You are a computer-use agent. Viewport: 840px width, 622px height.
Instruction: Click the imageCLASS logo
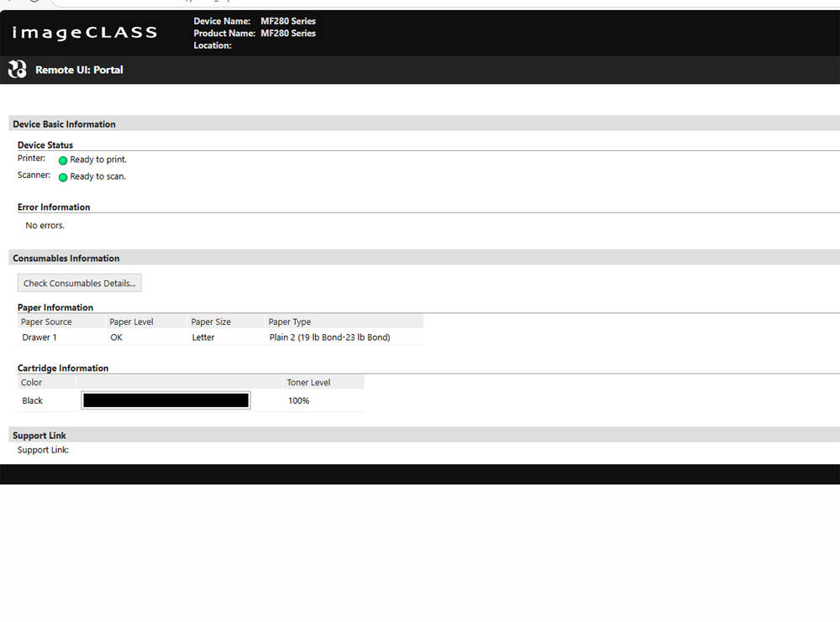85,33
